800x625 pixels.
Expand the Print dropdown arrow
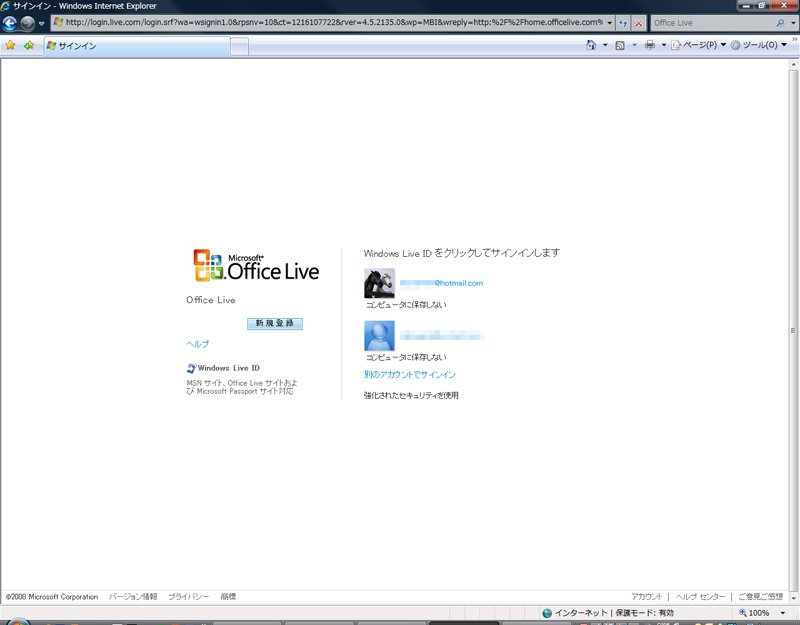point(664,45)
